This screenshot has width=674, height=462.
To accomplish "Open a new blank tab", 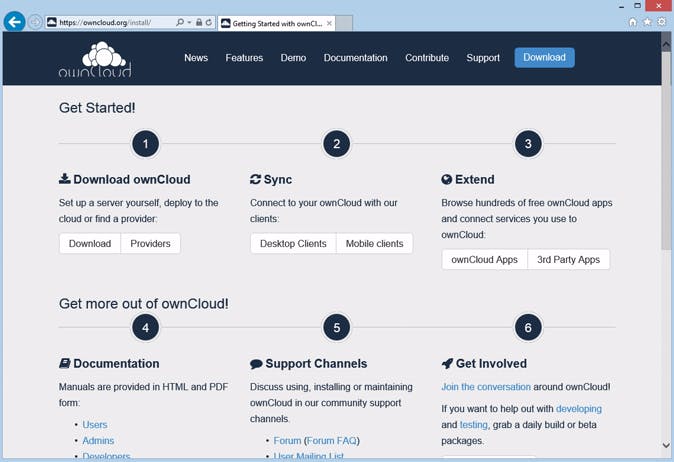I will pos(344,23).
